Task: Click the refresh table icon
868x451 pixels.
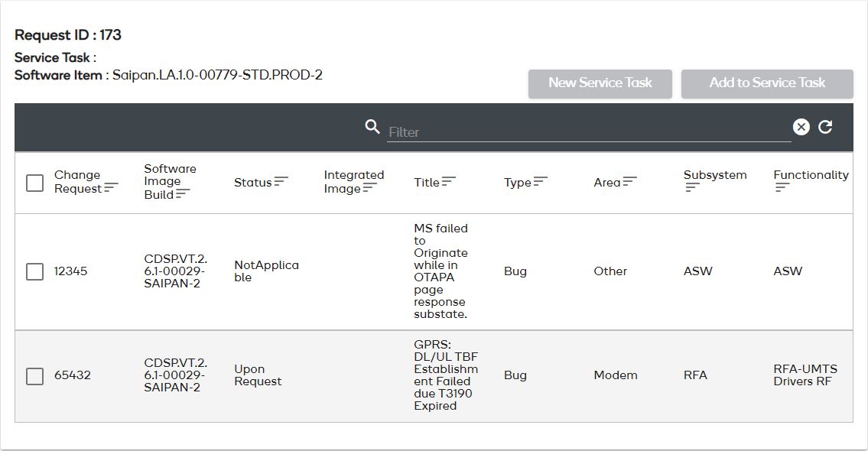Action: (x=825, y=127)
